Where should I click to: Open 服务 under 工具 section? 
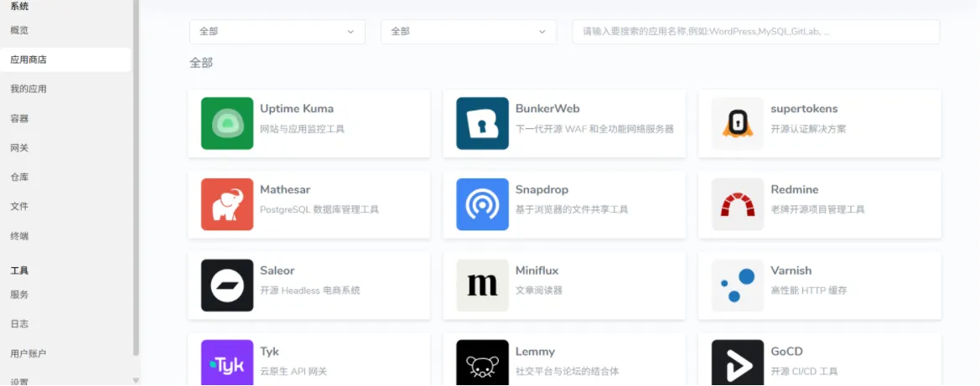19,294
